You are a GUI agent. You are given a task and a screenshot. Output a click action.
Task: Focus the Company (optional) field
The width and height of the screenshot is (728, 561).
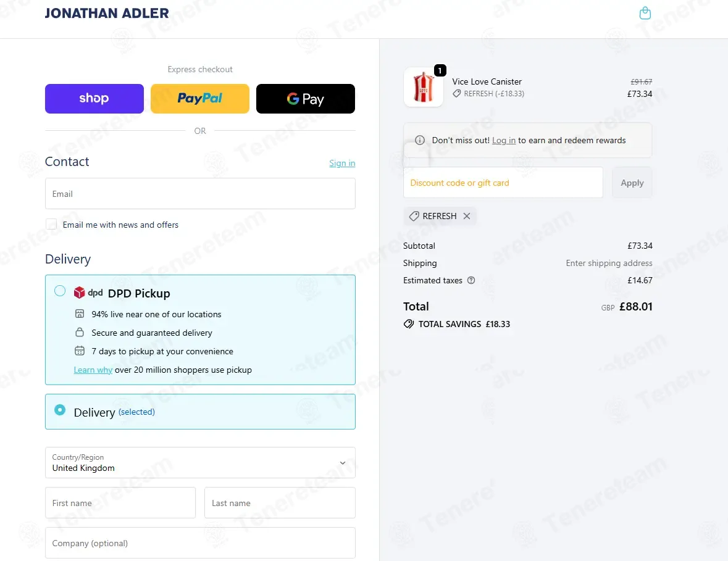pos(200,542)
